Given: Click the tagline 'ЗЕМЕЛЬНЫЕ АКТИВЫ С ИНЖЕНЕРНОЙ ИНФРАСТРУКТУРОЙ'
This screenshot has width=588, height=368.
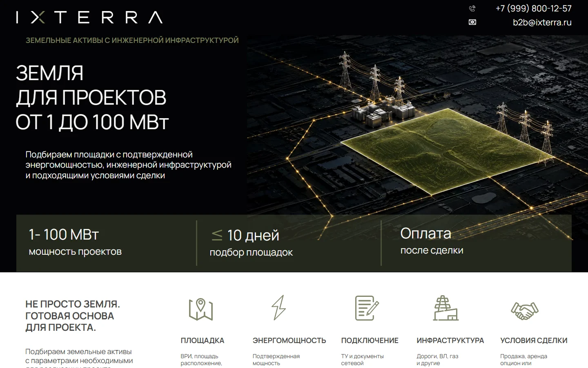Looking at the screenshot, I should point(132,40).
